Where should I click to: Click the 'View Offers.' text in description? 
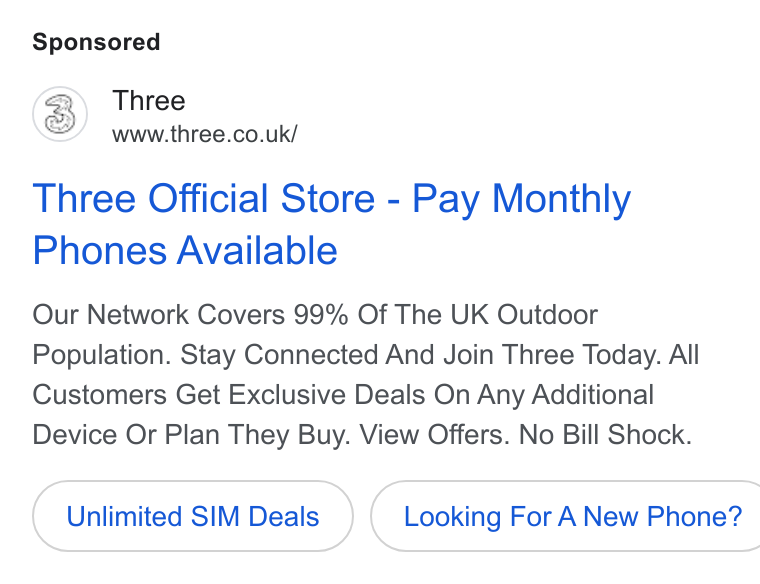[434, 434]
